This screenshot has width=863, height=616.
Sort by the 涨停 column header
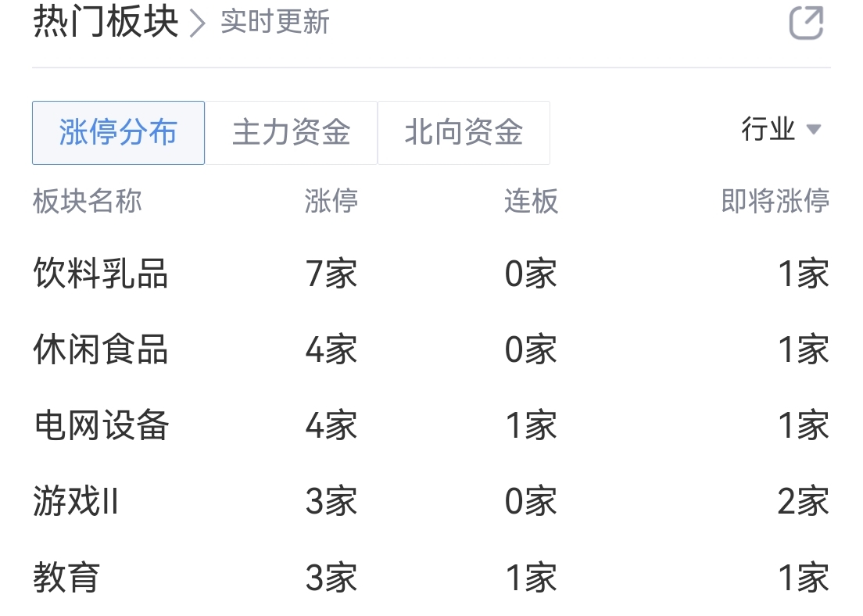point(331,201)
